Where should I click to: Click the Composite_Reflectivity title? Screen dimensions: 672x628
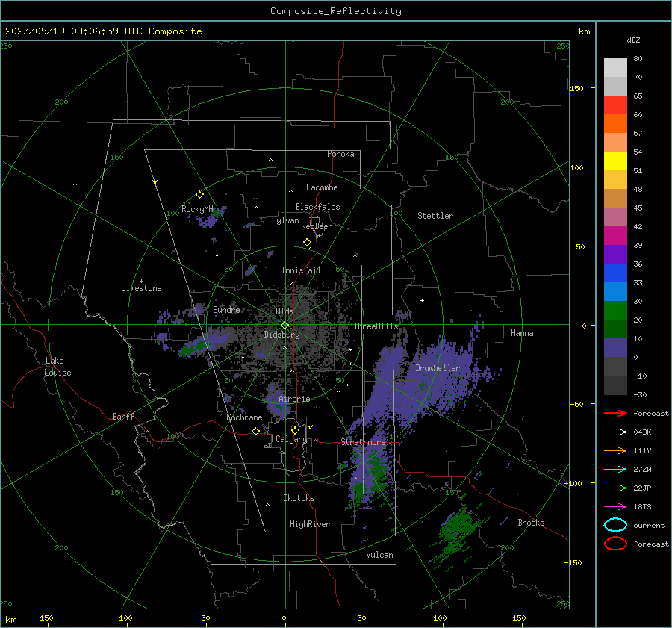(336, 11)
